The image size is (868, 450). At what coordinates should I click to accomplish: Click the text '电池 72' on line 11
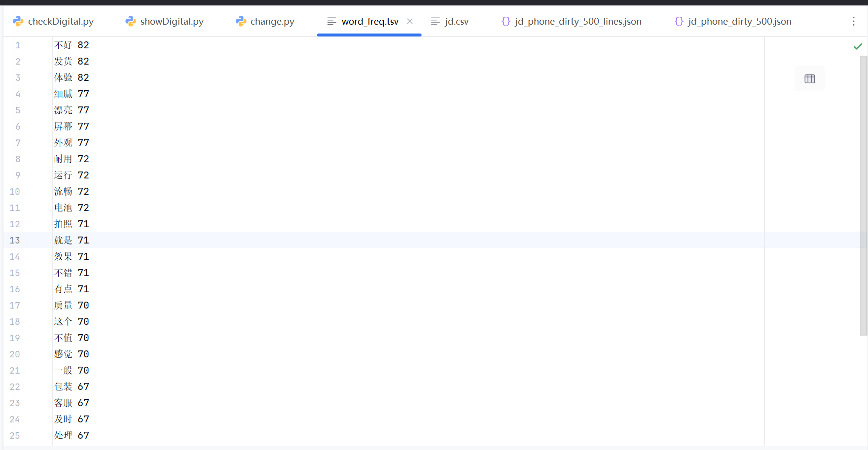coord(72,208)
